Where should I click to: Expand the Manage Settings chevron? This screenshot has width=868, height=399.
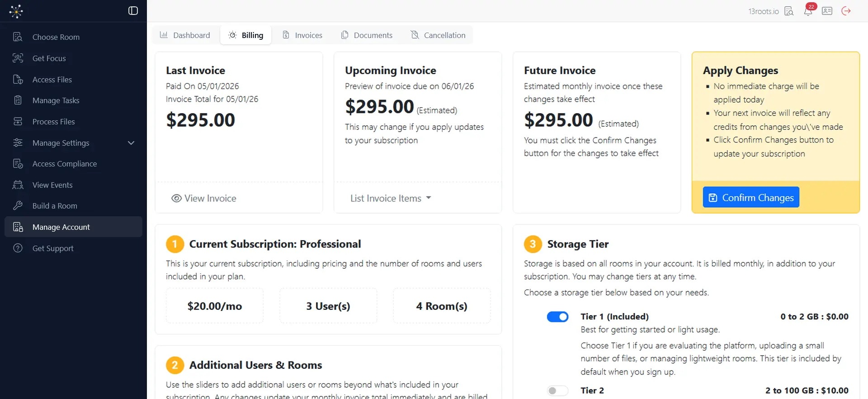(131, 143)
